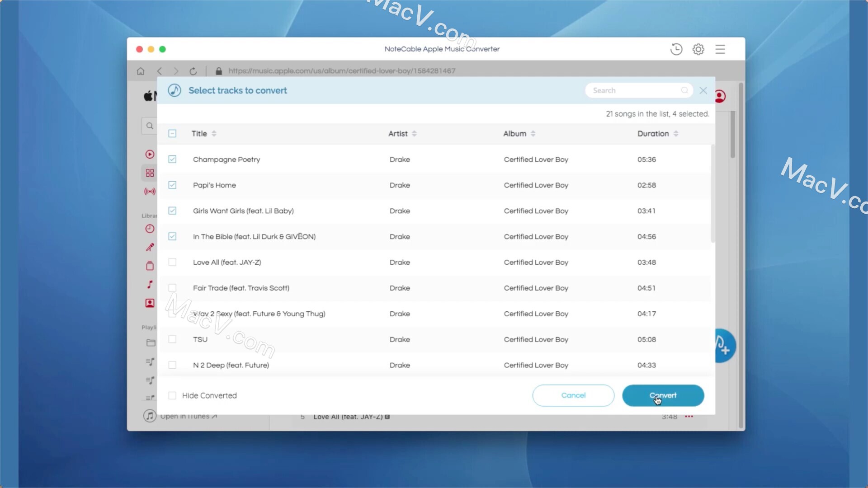
Task: Open Recently Added clock icon in sidebar
Action: pos(150,229)
